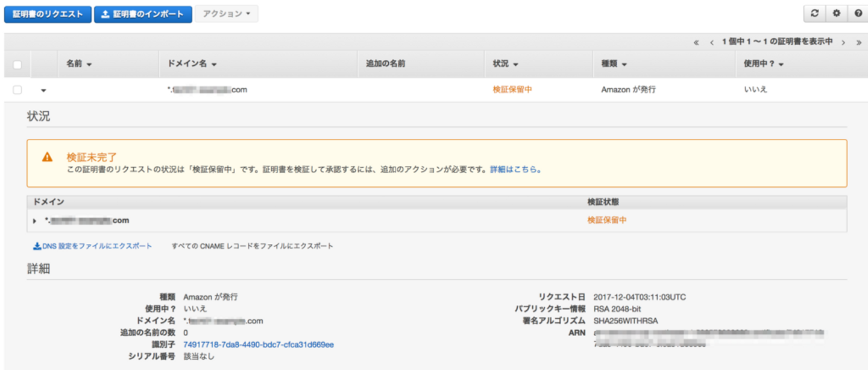Go to previous page arrow

point(712,42)
